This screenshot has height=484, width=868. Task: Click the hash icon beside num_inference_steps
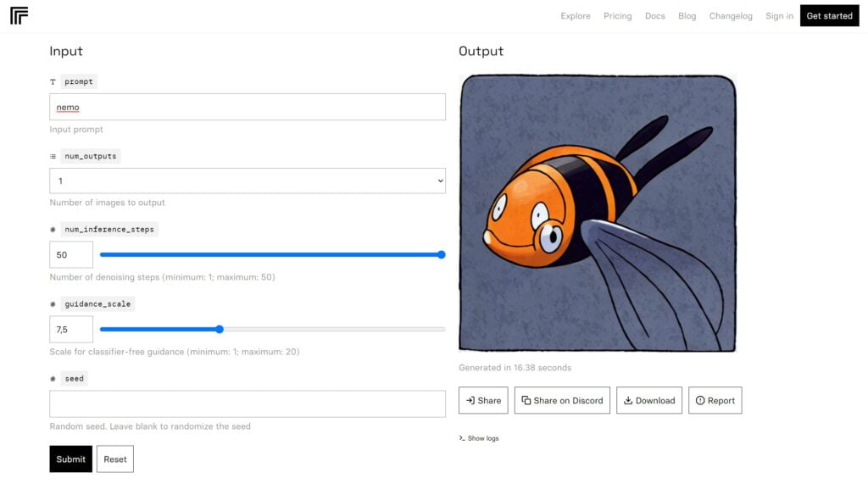tap(53, 229)
